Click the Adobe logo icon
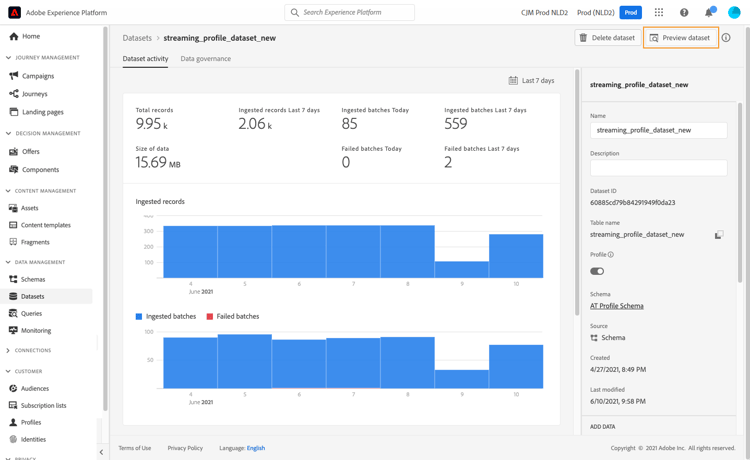Screen dimensions: 750x460 14,12
